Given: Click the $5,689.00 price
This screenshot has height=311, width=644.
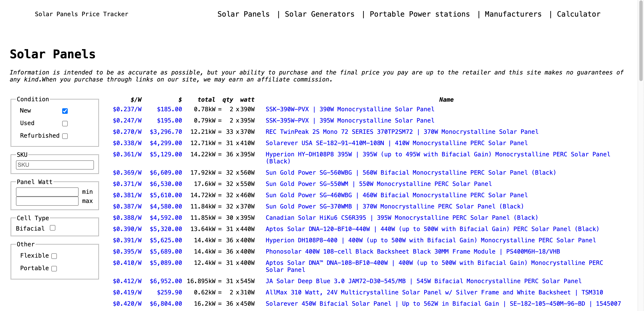Looking at the screenshot, I should click(x=166, y=251).
